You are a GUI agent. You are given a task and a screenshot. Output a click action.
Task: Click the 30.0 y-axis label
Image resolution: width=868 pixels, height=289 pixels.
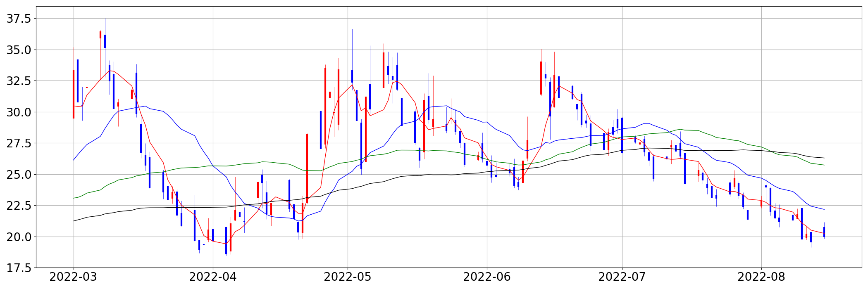(x=18, y=112)
